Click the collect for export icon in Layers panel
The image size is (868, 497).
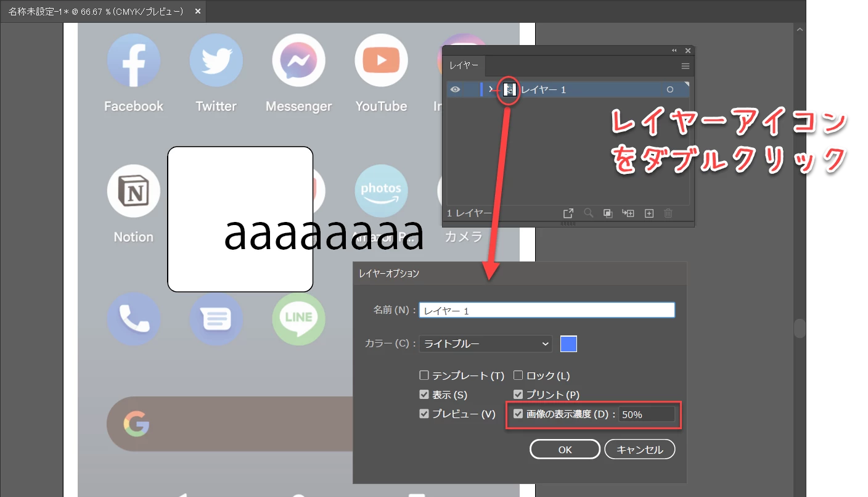click(568, 213)
